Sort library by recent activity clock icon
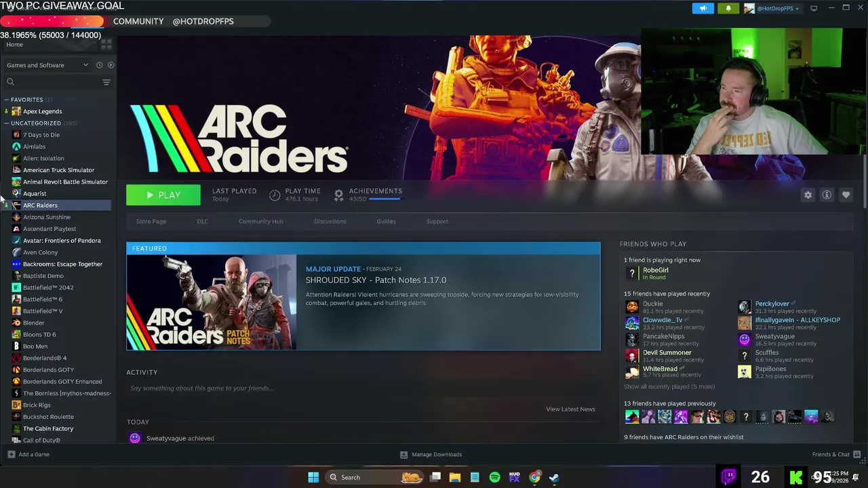This screenshot has height=488, width=868. coord(99,65)
